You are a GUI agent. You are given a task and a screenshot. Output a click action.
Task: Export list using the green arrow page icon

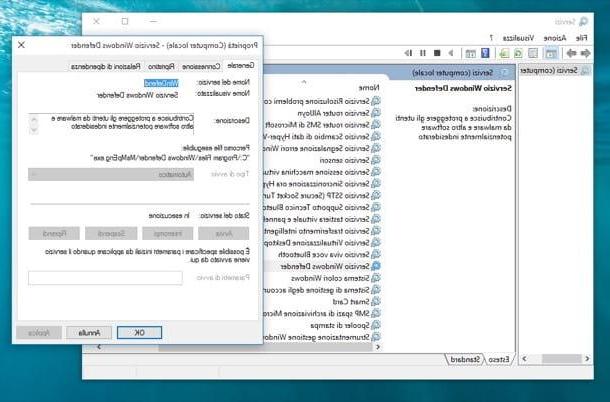(x=504, y=53)
